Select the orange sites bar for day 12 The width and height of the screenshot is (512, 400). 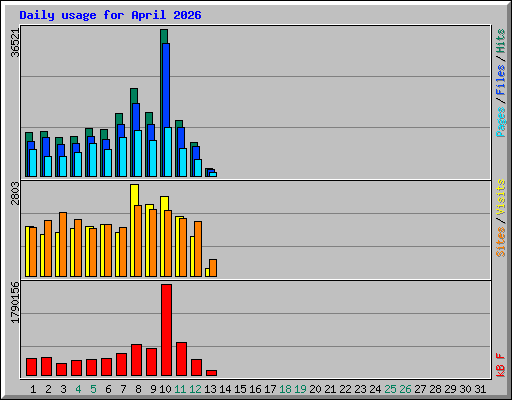coord(198,249)
